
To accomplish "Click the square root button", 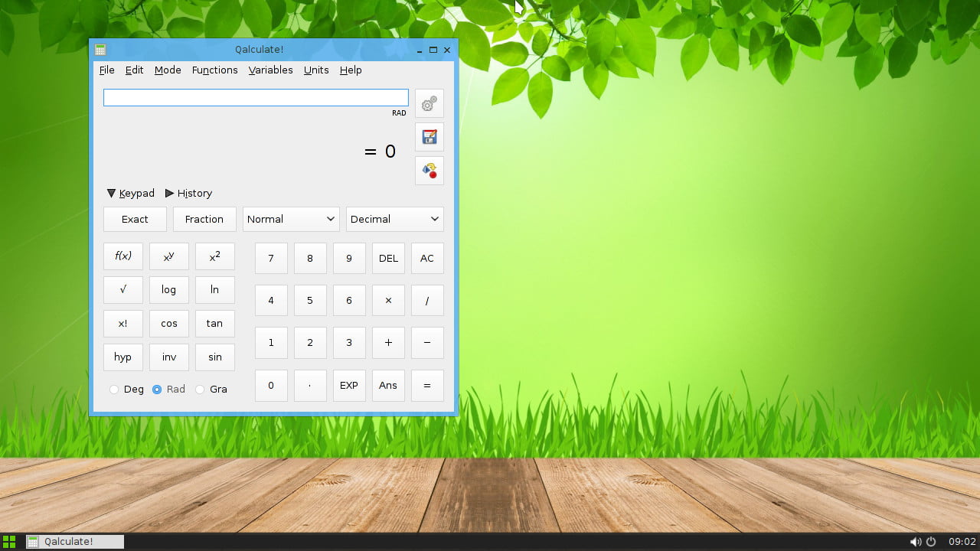I will tap(123, 290).
